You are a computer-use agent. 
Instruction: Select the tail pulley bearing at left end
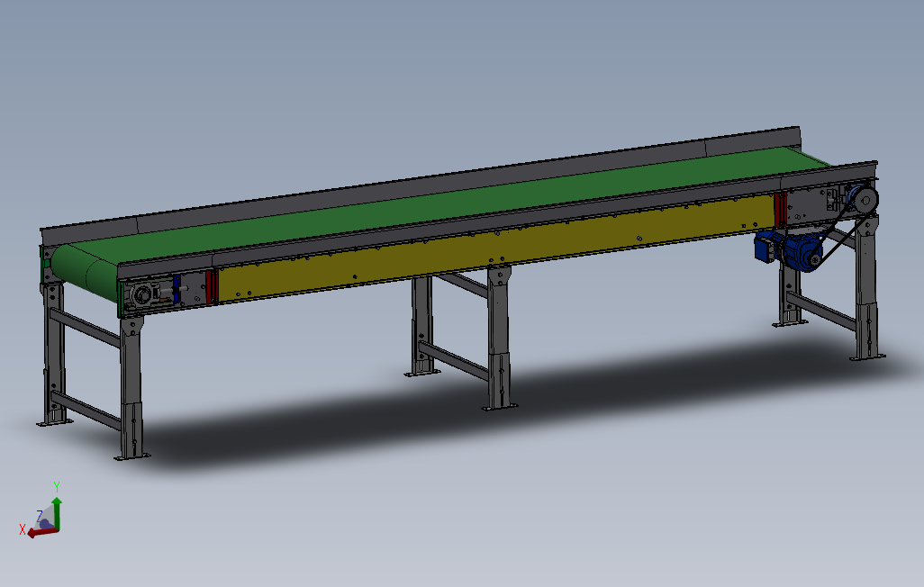click(143, 294)
